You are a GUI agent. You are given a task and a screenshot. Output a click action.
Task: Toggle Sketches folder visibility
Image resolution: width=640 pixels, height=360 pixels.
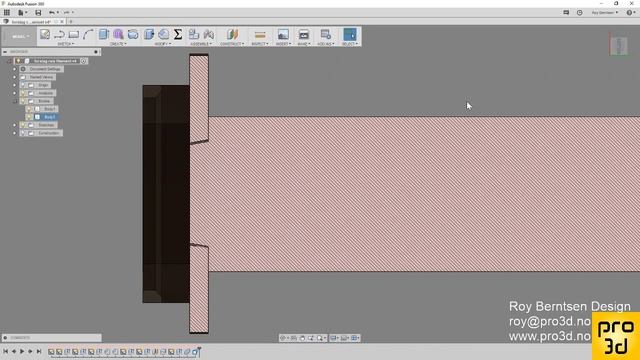pyautogui.click(x=23, y=125)
